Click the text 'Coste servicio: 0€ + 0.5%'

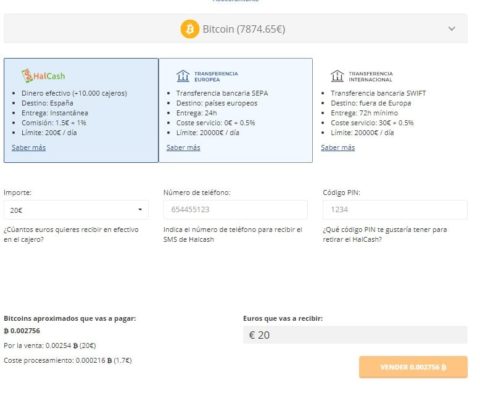click(x=216, y=123)
